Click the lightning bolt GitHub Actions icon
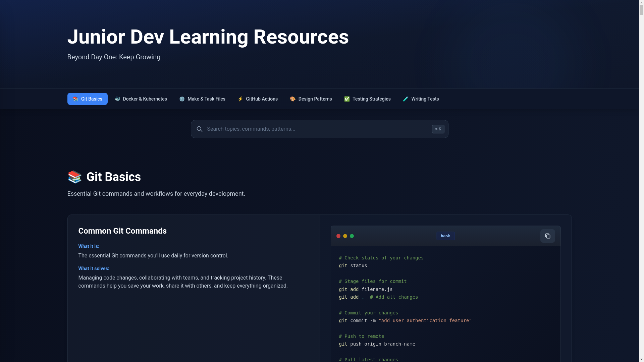This screenshot has width=644, height=362. 240,99
